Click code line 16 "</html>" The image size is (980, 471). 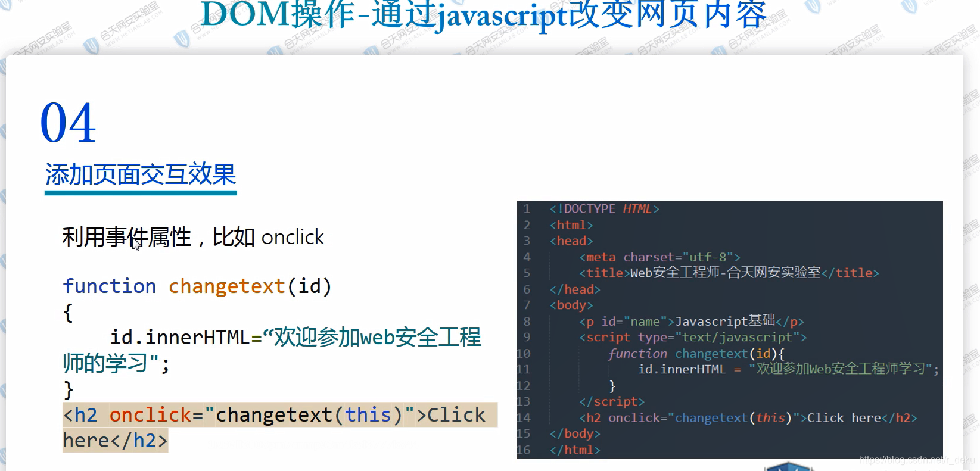coord(575,450)
